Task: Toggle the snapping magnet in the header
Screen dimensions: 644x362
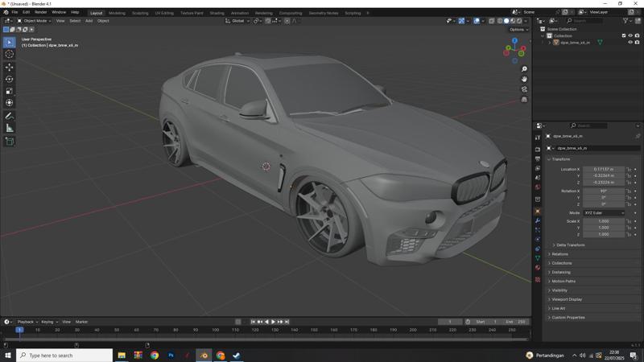Action: 268,21
